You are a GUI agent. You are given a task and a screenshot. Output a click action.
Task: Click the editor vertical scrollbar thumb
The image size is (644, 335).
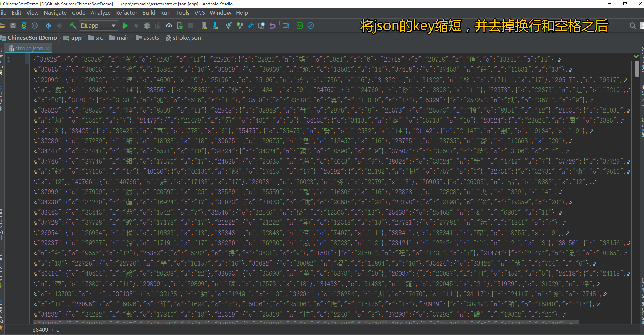pos(637,69)
